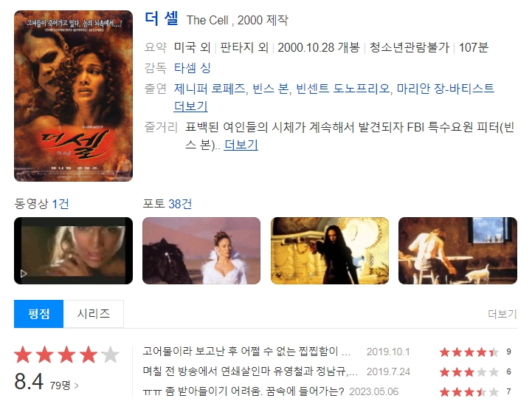View photo of woman in white dress

pyautogui.click(x=201, y=250)
